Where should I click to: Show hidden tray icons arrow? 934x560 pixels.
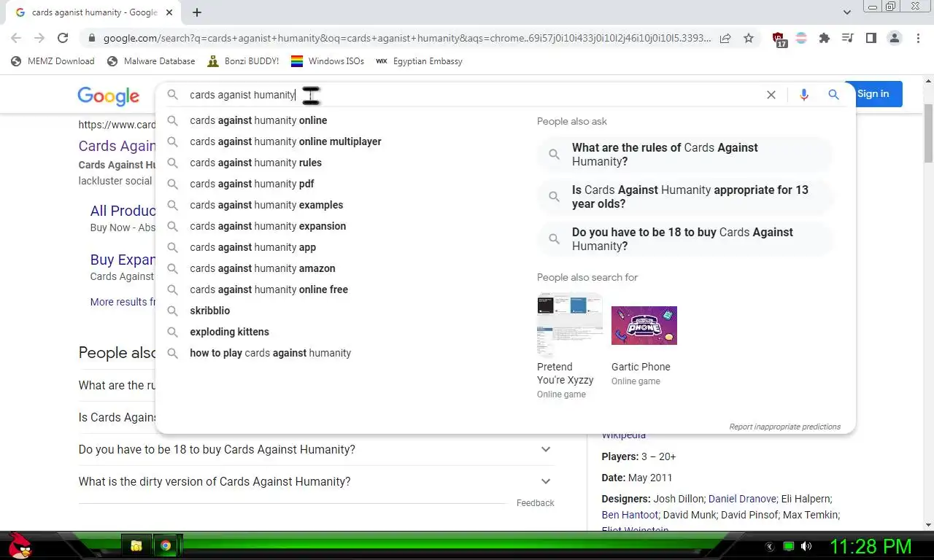click(769, 546)
